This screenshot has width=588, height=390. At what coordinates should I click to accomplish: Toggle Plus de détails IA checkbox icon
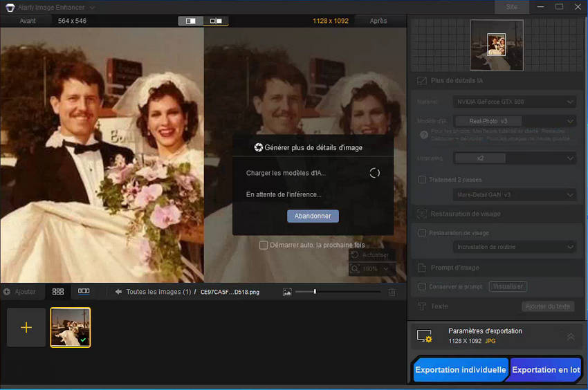point(422,81)
